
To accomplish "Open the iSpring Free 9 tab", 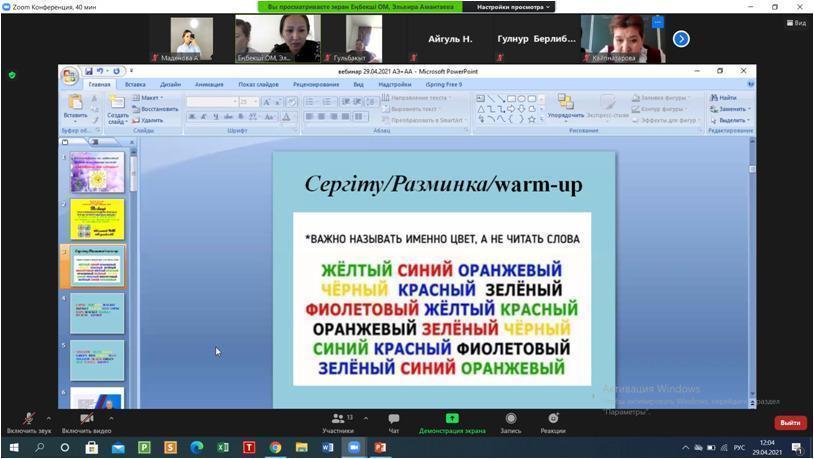I will click(443, 84).
